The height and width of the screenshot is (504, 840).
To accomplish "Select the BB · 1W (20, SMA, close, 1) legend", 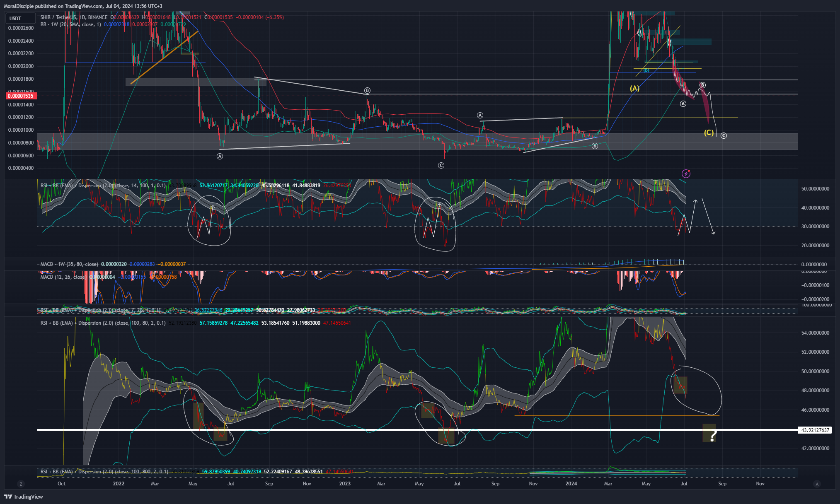I will pyautogui.click(x=70, y=24).
